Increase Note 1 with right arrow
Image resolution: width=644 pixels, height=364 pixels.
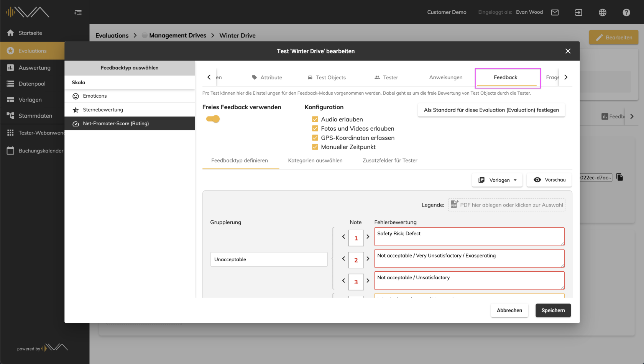coord(368,237)
